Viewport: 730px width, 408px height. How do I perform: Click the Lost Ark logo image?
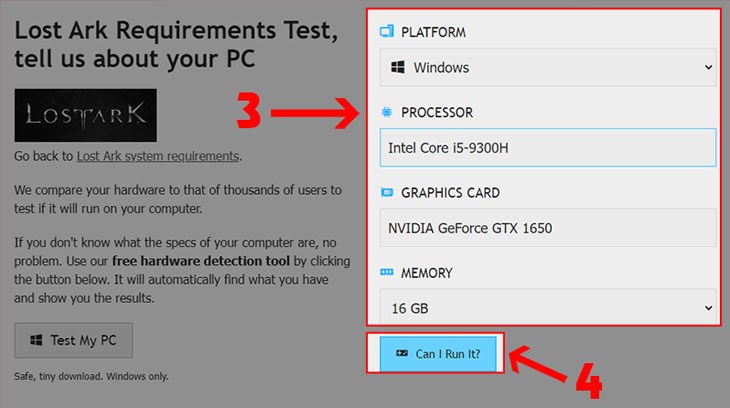pos(86,115)
